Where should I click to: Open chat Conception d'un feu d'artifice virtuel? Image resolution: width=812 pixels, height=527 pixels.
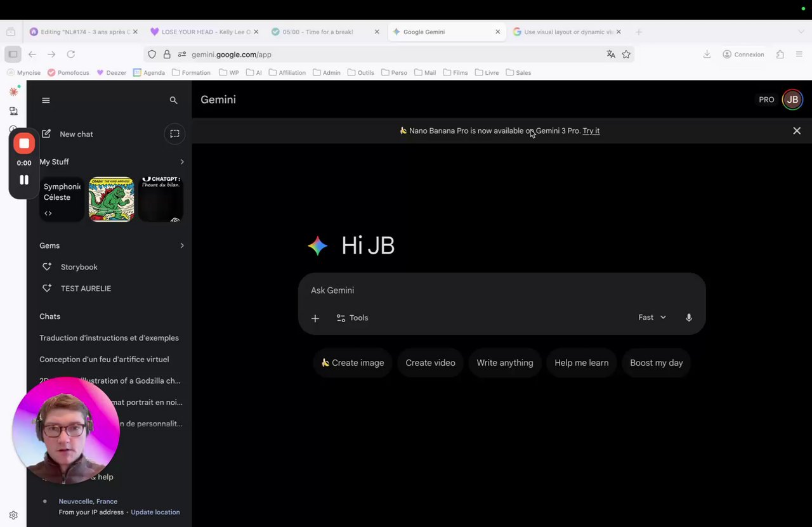(104, 360)
